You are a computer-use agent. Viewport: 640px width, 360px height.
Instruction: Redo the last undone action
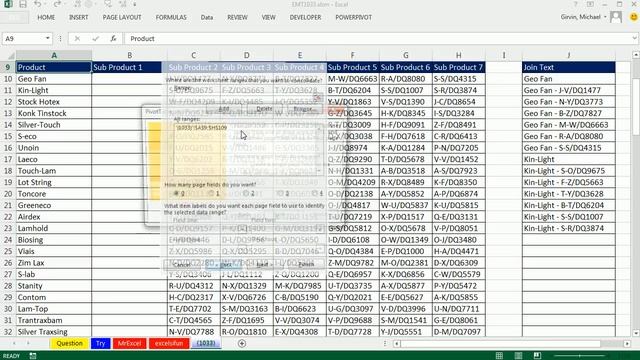pyautogui.click(x=57, y=4)
